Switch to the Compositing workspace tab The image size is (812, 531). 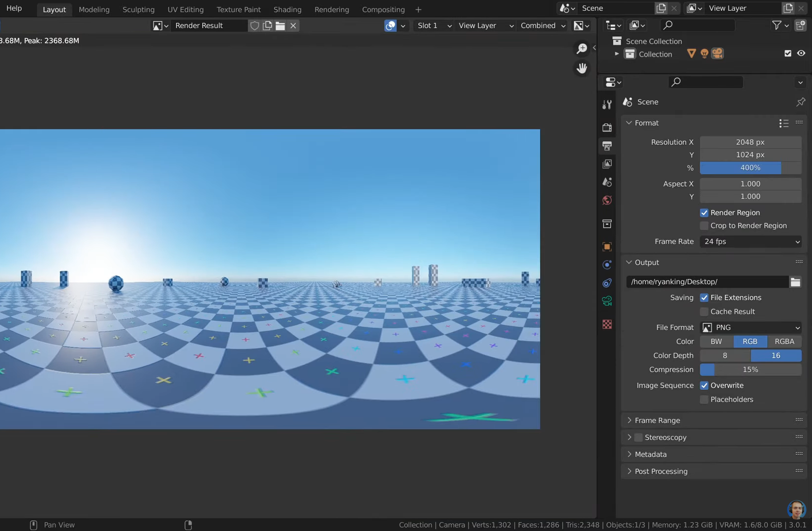pyautogui.click(x=383, y=9)
